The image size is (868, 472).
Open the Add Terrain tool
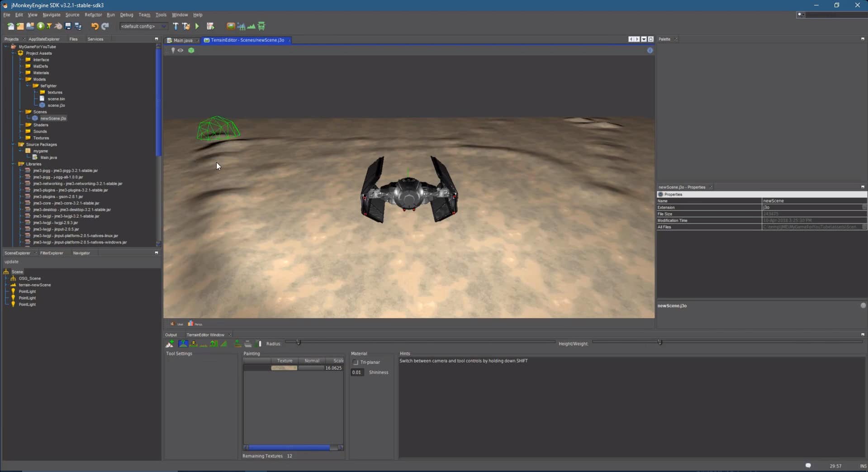click(170, 343)
